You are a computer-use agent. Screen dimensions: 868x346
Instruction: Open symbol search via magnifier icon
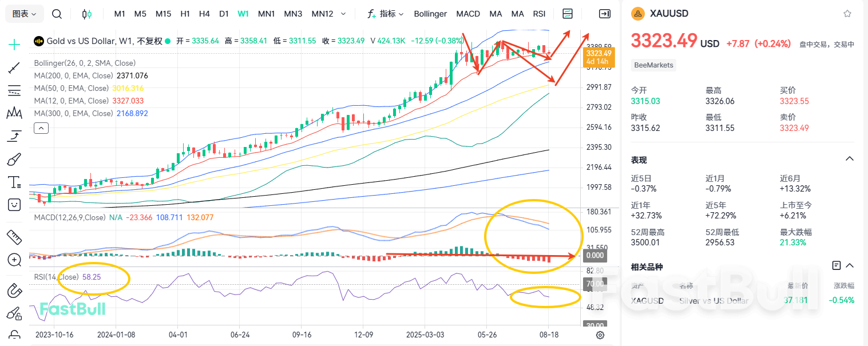[x=57, y=13]
